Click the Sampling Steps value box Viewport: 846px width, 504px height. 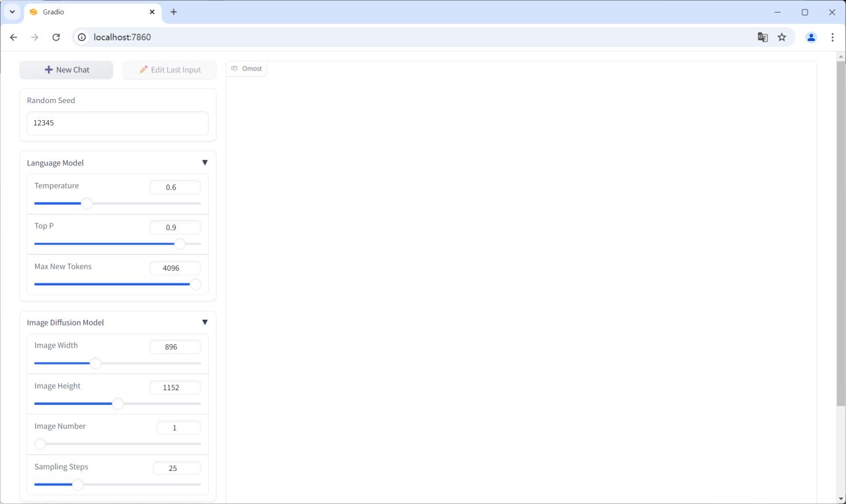tap(176, 468)
